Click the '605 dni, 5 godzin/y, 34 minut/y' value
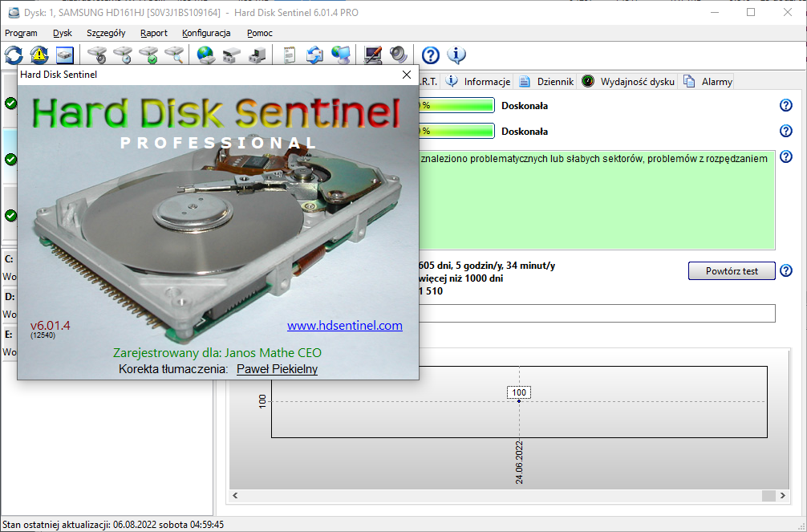Screen dimensions: 807x532 pyautogui.click(x=487, y=266)
